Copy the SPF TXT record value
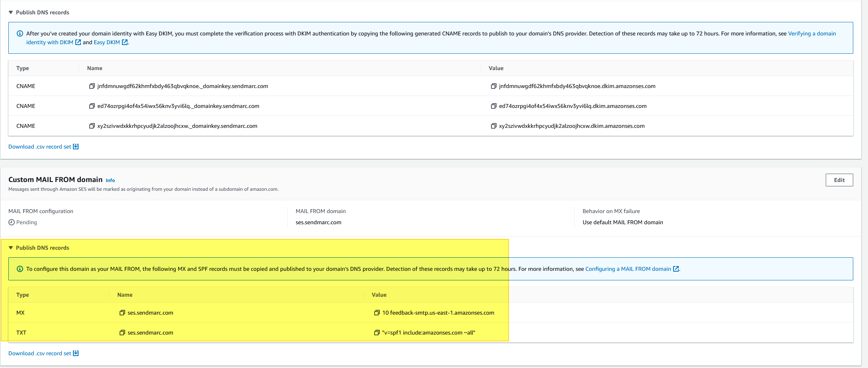Image resolution: width=868 pixels, height=368 pixels. pyautogui.click(x=377, y=333)
